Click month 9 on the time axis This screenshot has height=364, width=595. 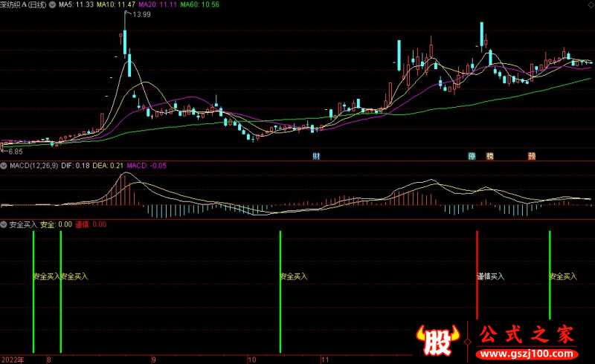coord(154,359)
